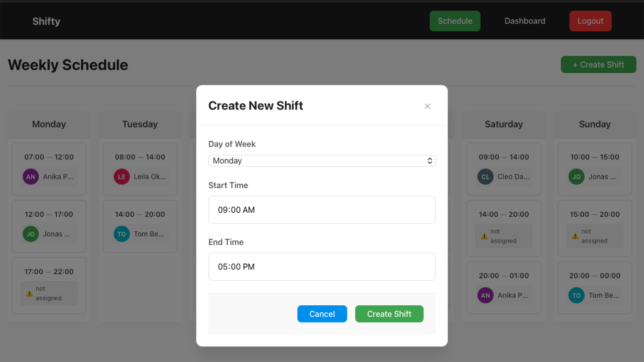The width and height of the screenshot is (644, 362).
Task: Click Jonas's avatar on Sunday's 10:00 shift
Action: [x=576, y=177]
